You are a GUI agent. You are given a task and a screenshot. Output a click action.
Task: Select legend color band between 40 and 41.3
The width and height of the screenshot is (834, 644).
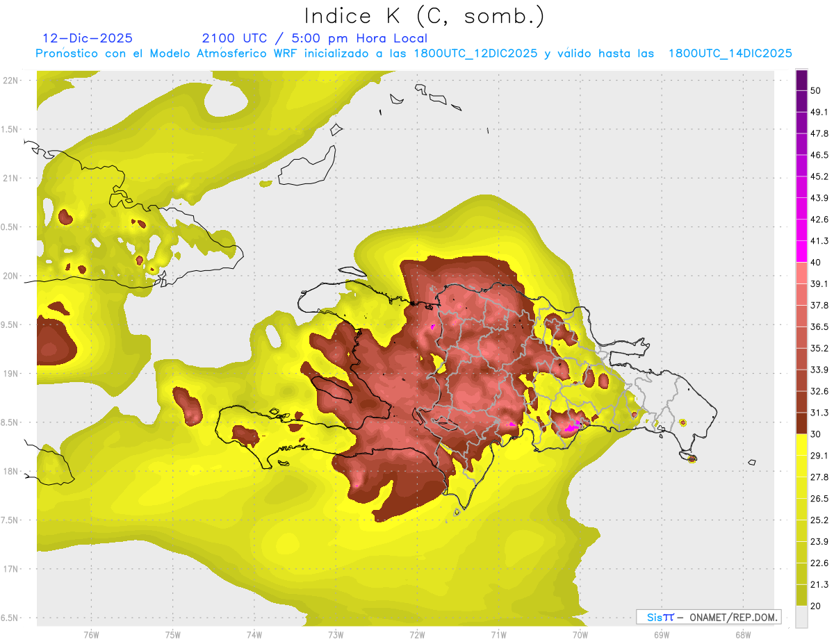click(x=801, y=251)
